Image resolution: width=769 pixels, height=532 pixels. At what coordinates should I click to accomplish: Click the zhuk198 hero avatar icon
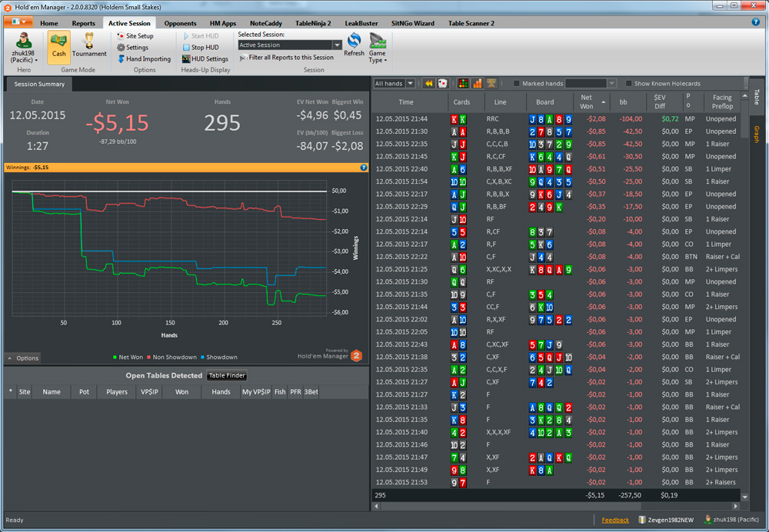coord(22,40)
